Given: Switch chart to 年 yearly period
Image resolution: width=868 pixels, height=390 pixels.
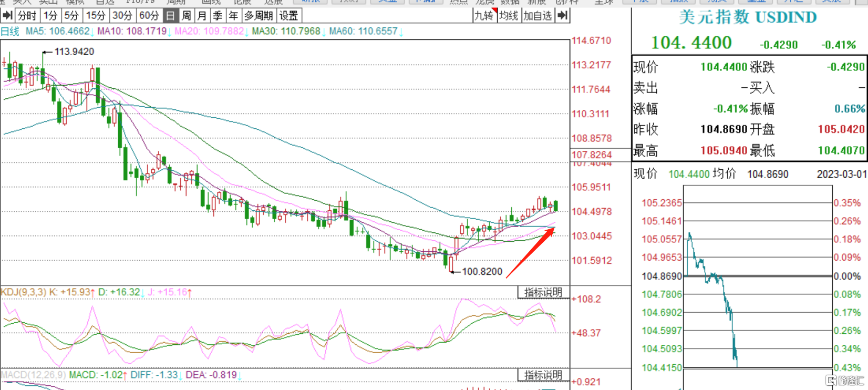Looking at the screenshot, I should [233, 16].
